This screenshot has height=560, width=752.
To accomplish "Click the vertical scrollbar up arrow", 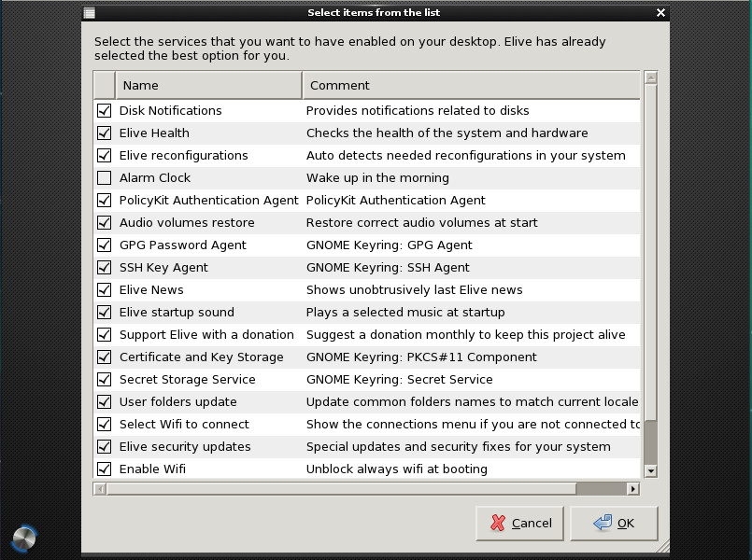I will pos(651,78).
